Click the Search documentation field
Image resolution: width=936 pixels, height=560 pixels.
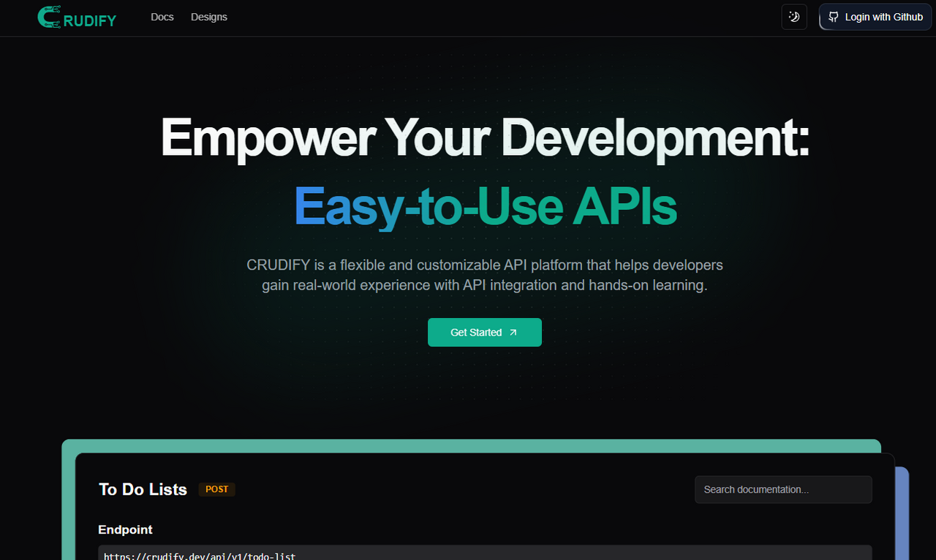783,490
